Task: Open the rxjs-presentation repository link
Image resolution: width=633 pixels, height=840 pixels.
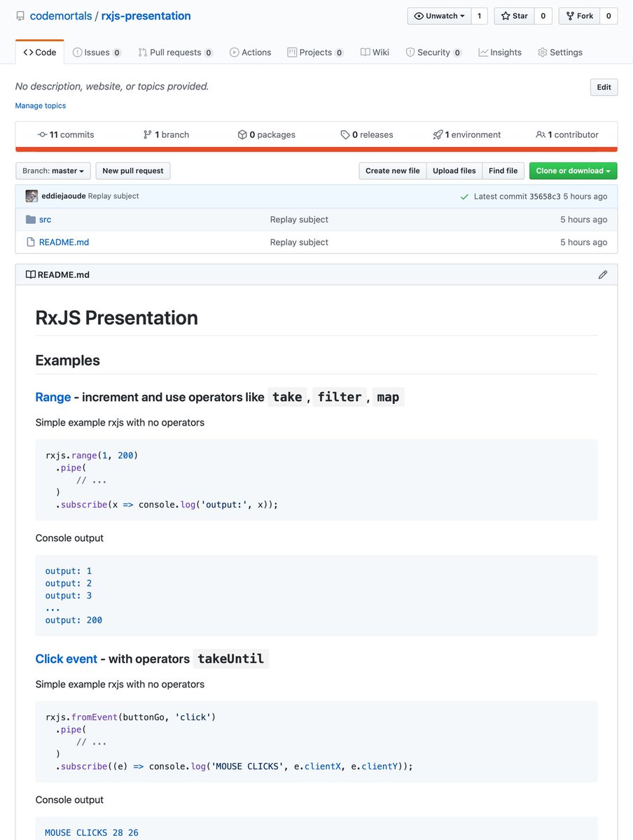Action: (x=146, y=16)
